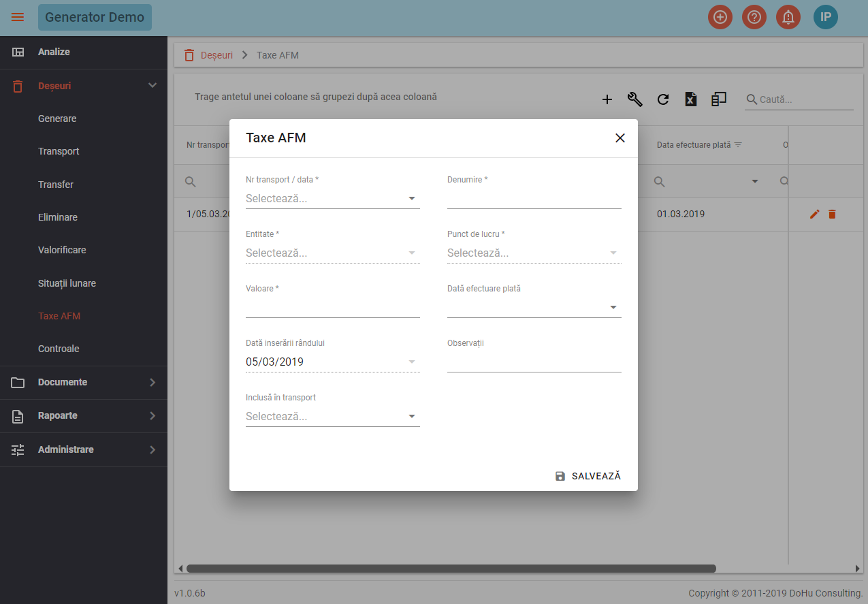Screen dimensions: 868x604
Task: Open the hamburger menu icon
Action: pos(18,17)
